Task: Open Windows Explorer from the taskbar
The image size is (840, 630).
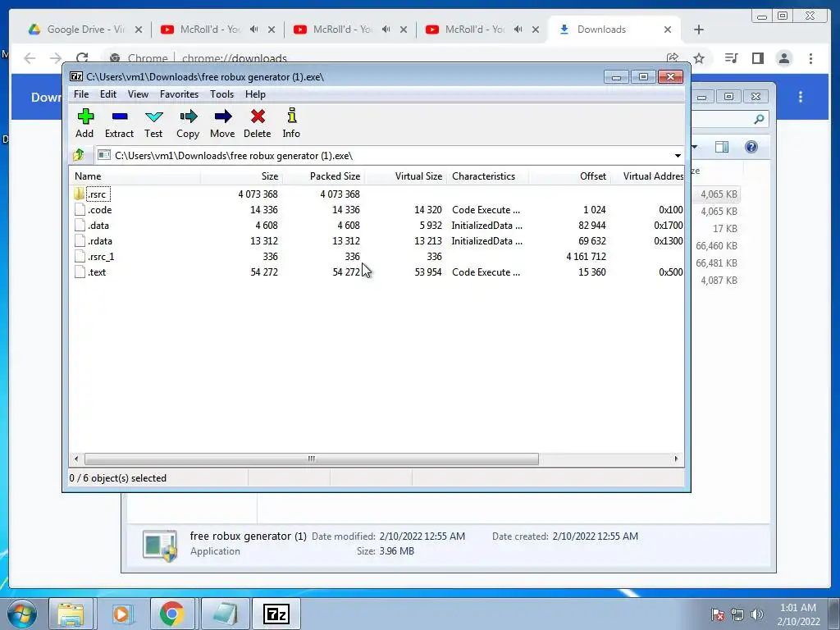Action: coord(71,614)
